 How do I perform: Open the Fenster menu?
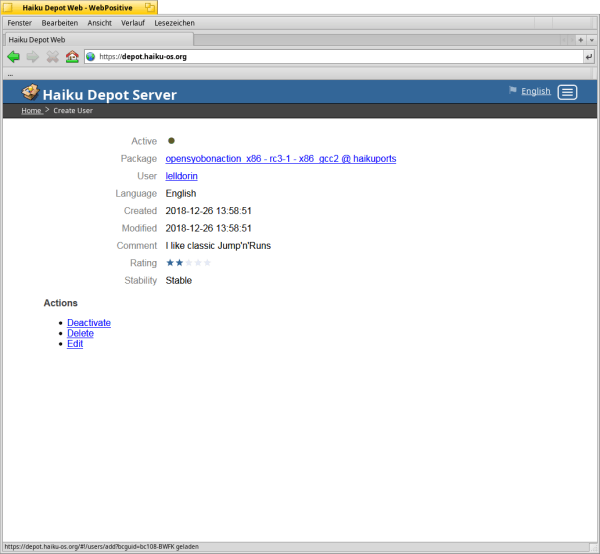pyautogui.click(x=19, y=22)
